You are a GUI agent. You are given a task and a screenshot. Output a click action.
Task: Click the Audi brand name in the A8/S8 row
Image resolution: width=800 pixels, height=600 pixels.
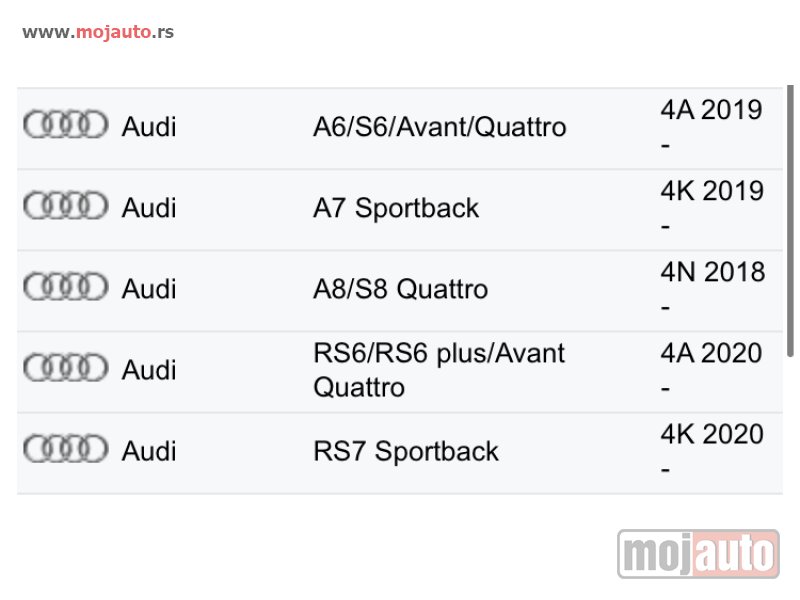pyautogui.click(x=149, y=289)
